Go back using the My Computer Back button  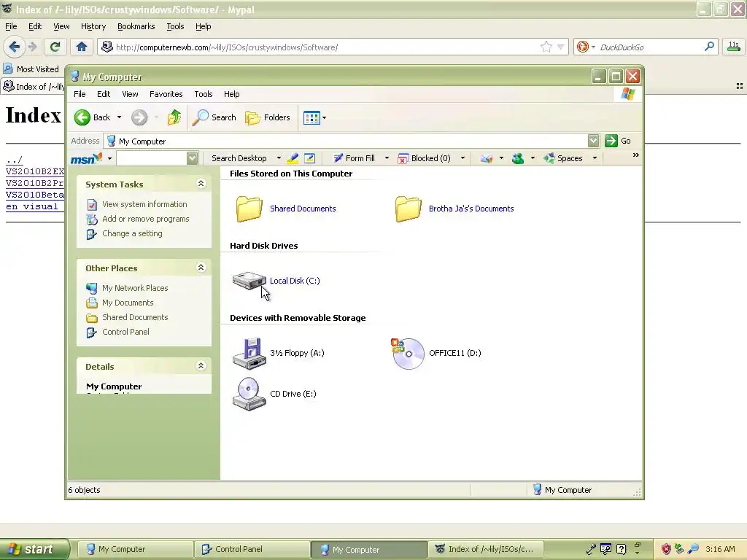pos(93,117)
